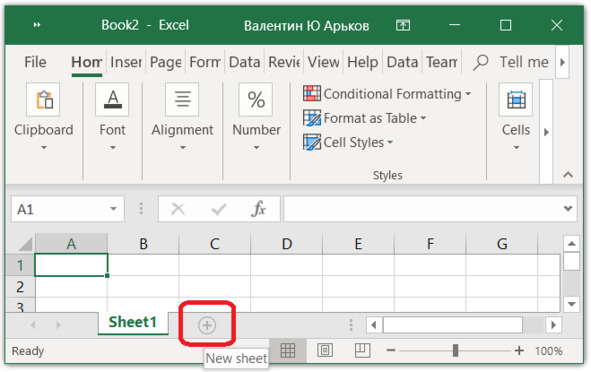Click horizontal scrollbar left arrow

[374, 325]
